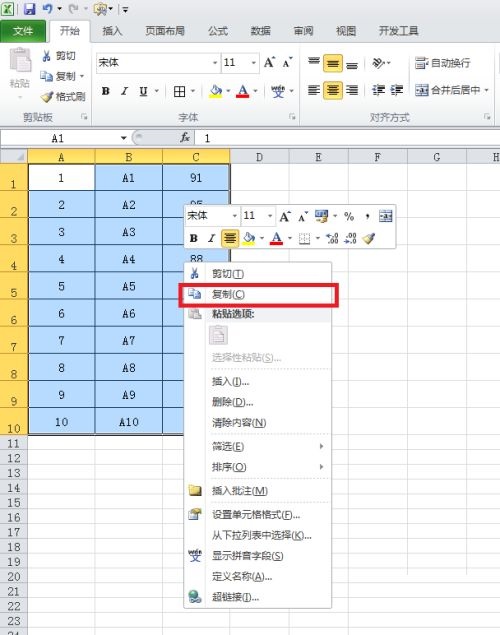Viewport: 500px width, 635px height.
Task: Set bottom vertical alignment
Action: click(x=352, y=64)
